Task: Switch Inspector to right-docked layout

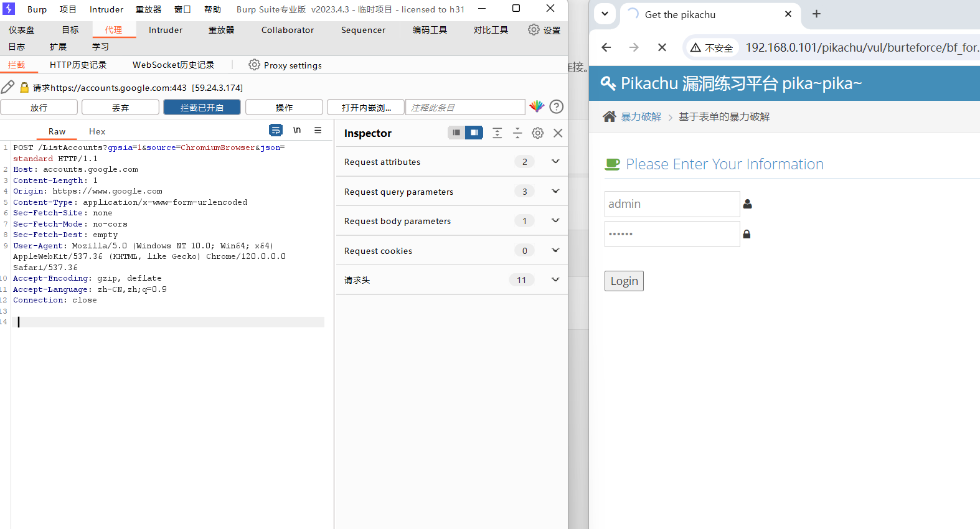Action: point(474,133)
